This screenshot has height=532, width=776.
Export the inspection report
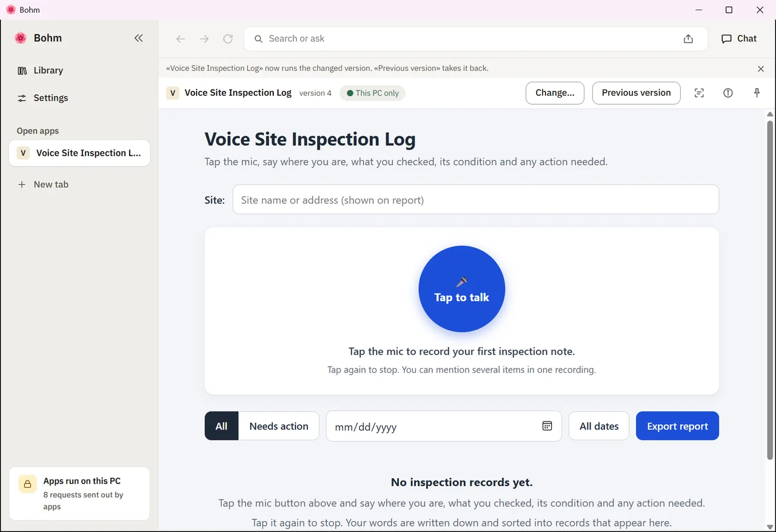tap(677, 426)
